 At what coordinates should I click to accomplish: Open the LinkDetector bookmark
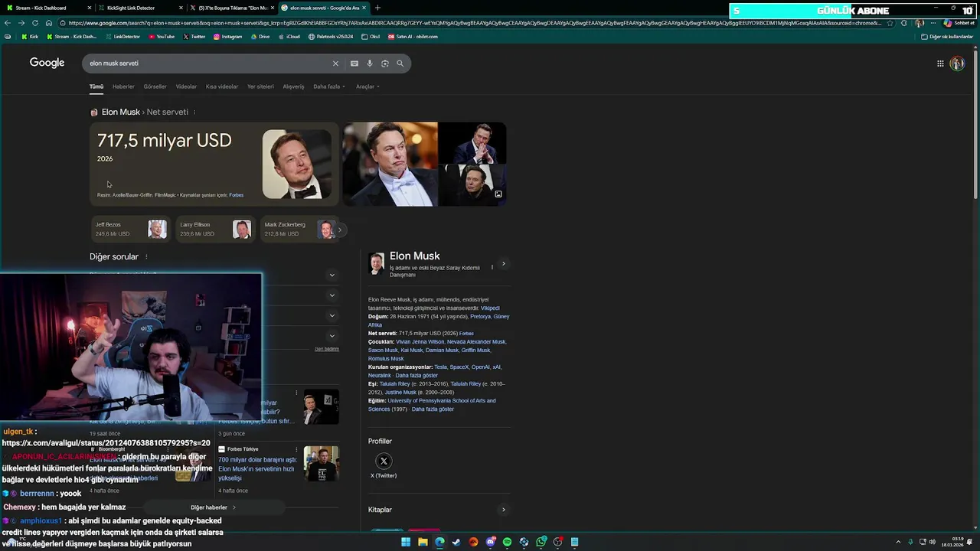(123, 37)
